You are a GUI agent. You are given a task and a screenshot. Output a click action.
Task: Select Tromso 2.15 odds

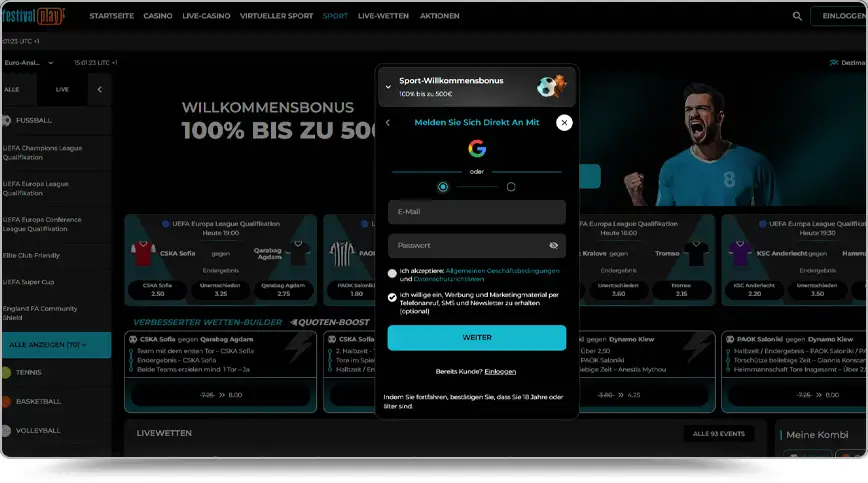click(681, 290)
